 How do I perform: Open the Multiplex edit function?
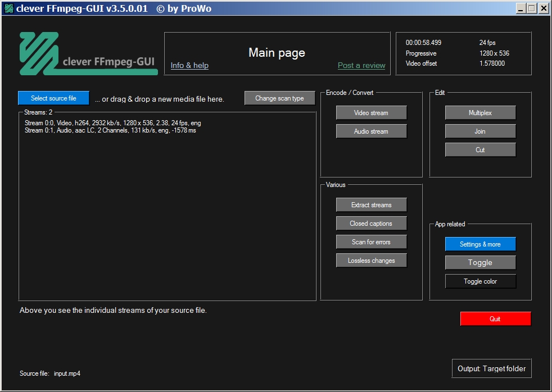[480, 113]
